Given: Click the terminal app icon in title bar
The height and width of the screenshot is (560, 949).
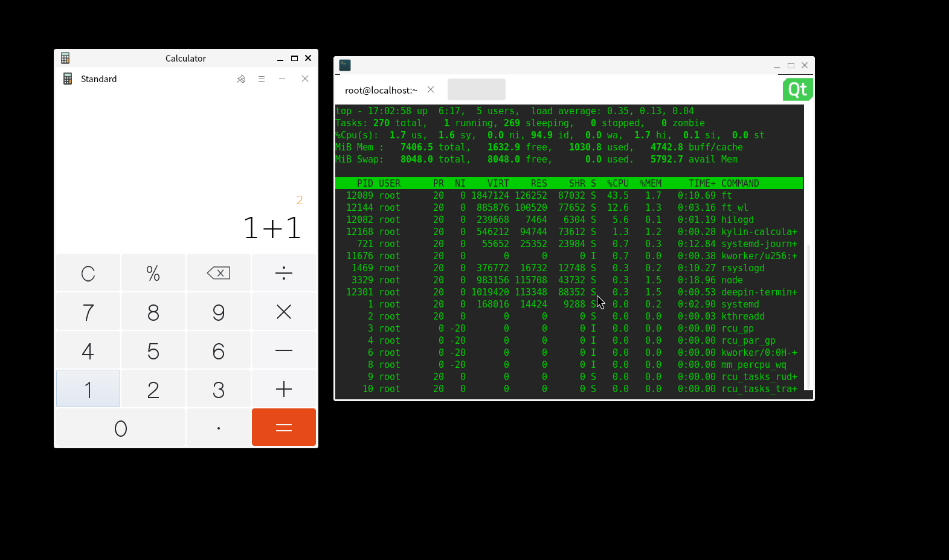Looking at the screenshot, I should (x=345, y=65).
